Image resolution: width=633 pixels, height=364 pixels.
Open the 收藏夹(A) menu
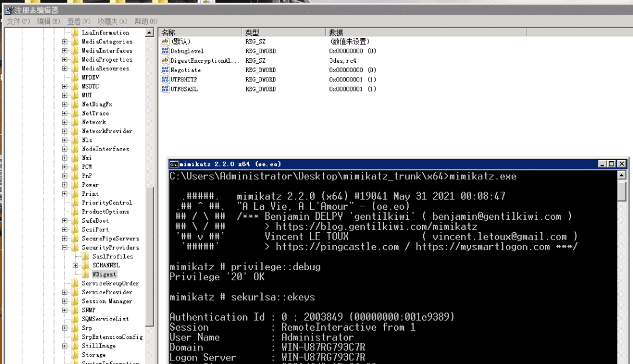[x=112, y=21]
